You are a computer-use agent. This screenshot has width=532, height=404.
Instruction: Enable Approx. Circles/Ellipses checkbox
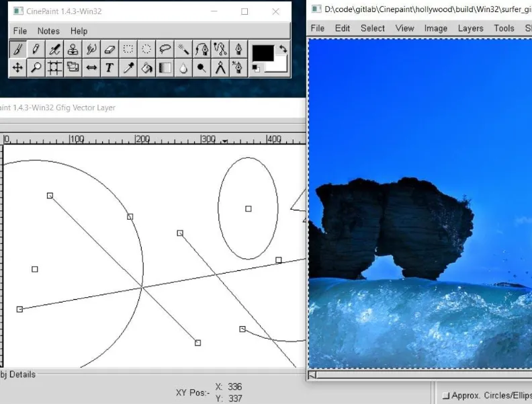click(446, 396)
